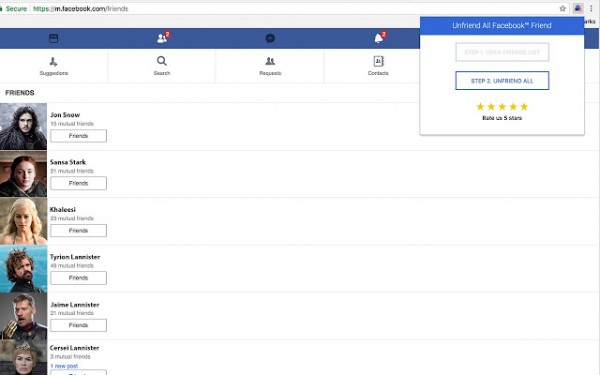600x375 pixels.
Task: Click the Unfriend All Facebook Friend popup title
Action: click(x=502, y=26)
